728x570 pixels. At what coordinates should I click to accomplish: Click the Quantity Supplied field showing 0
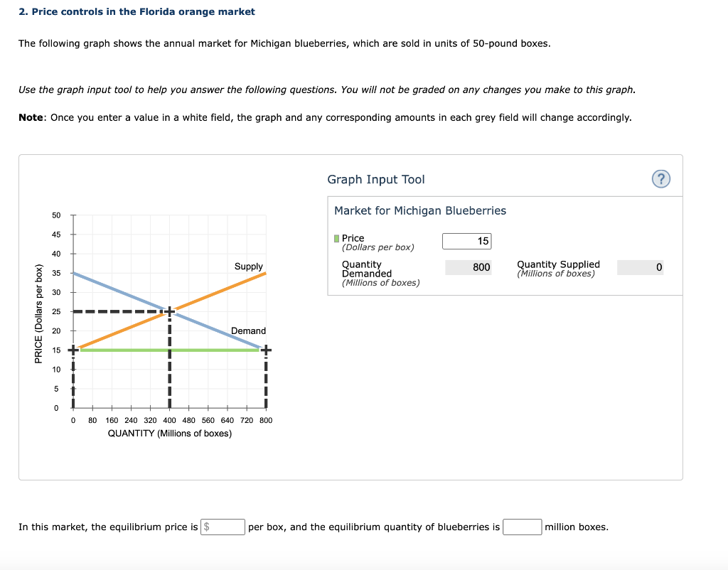pyautogui.click(x=640, y=267)
